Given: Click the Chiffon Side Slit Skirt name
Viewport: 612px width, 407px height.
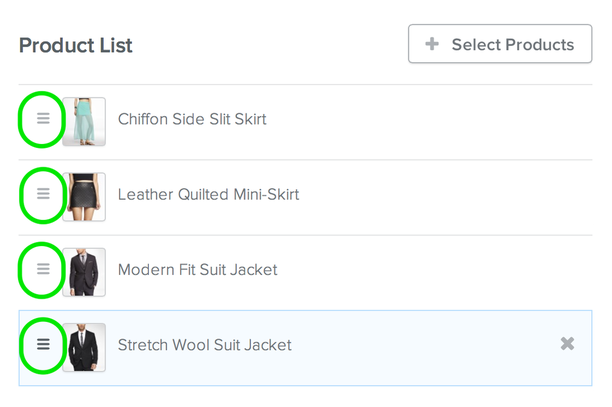Looking at the screenshot, I should coord(192,119).
